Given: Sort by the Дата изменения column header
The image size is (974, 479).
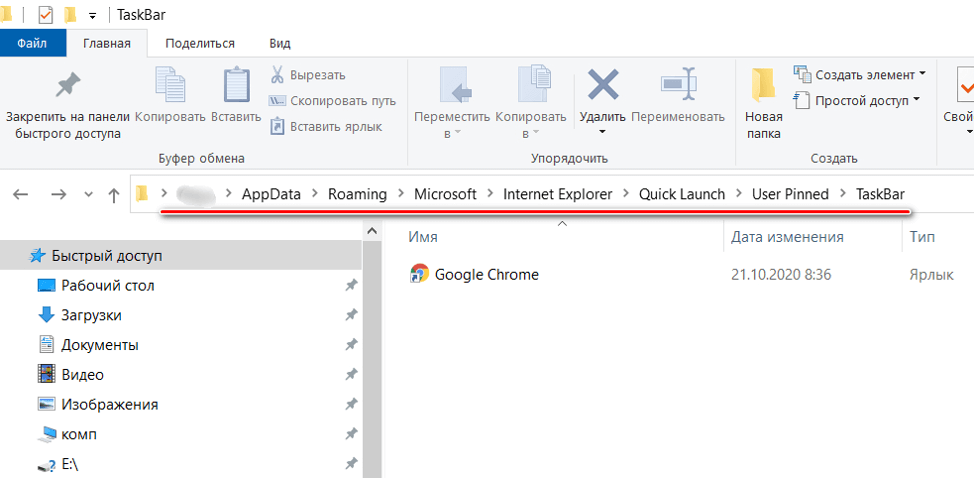Looking at the screenshot, I should point(786,237).
